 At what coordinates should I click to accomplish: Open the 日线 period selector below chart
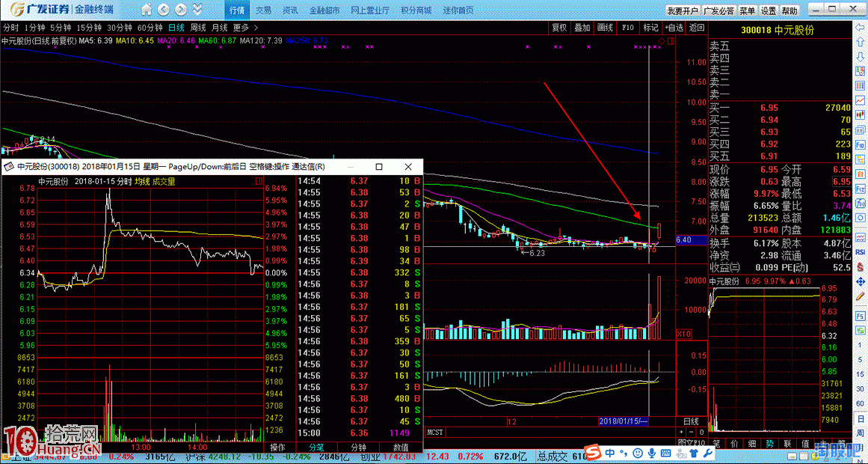692,421
